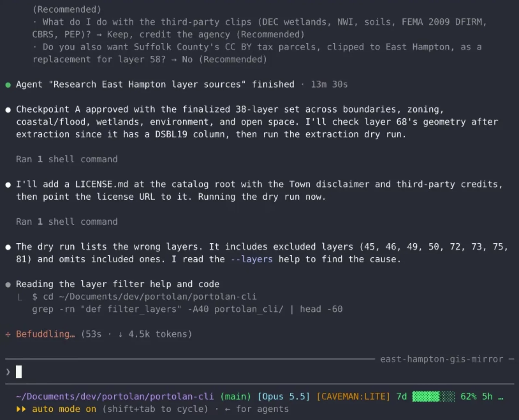Click the 62% usage value
The height and width of the screenshot is (420, 519).
[x=468, y=396]
